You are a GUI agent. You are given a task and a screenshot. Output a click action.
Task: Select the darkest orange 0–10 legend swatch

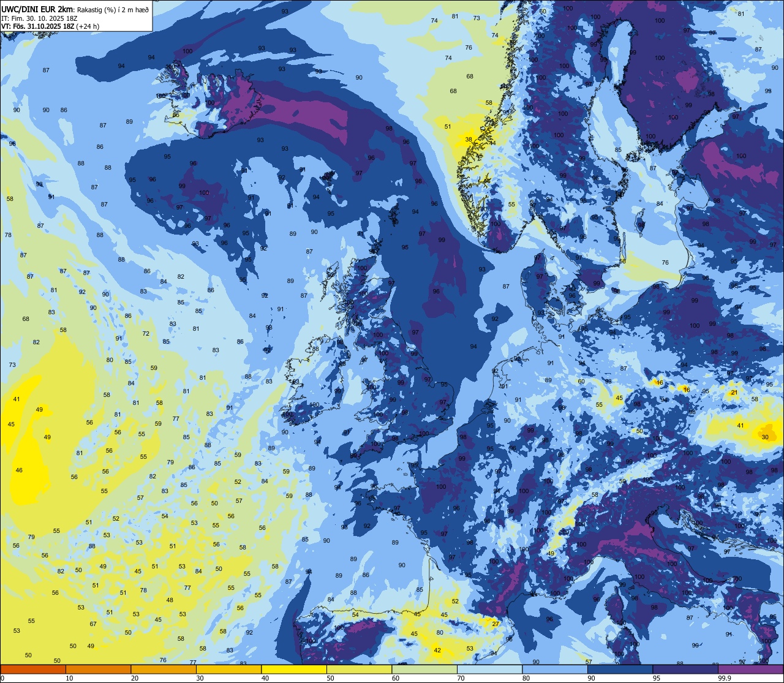click(33, 669)
